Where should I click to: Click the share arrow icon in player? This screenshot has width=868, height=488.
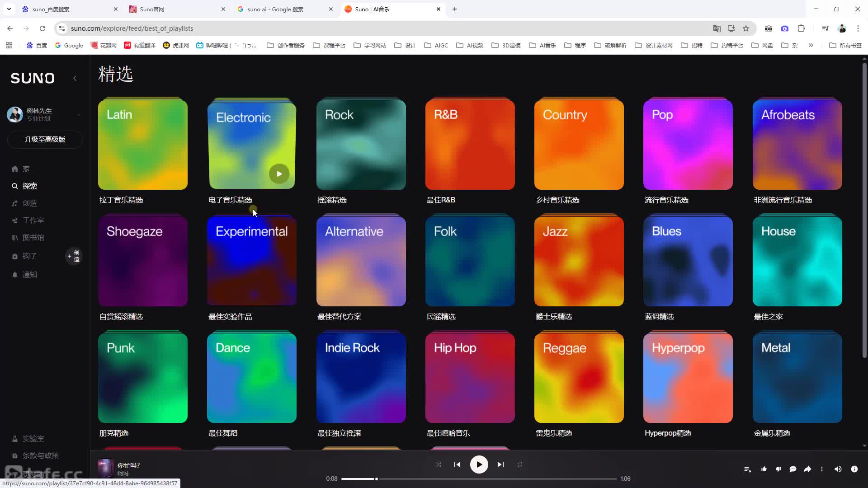click(x=807, y=469)
